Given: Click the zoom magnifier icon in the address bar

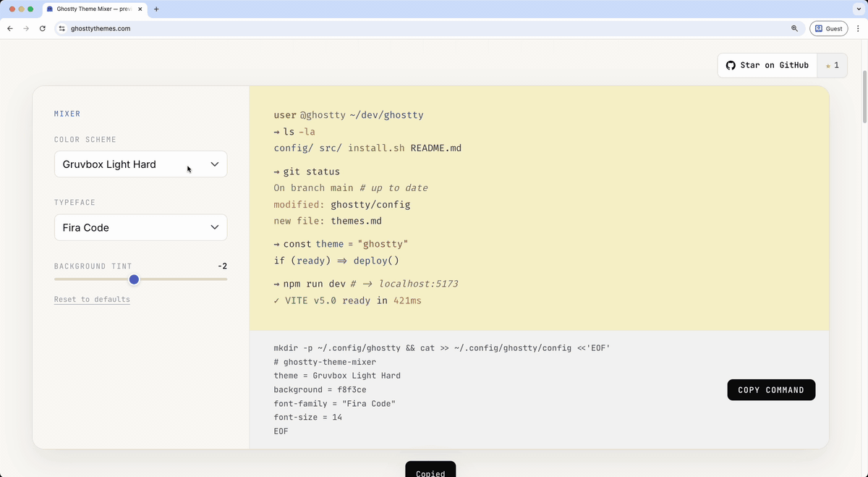Looking at the screenshot, I should (794, 28).
